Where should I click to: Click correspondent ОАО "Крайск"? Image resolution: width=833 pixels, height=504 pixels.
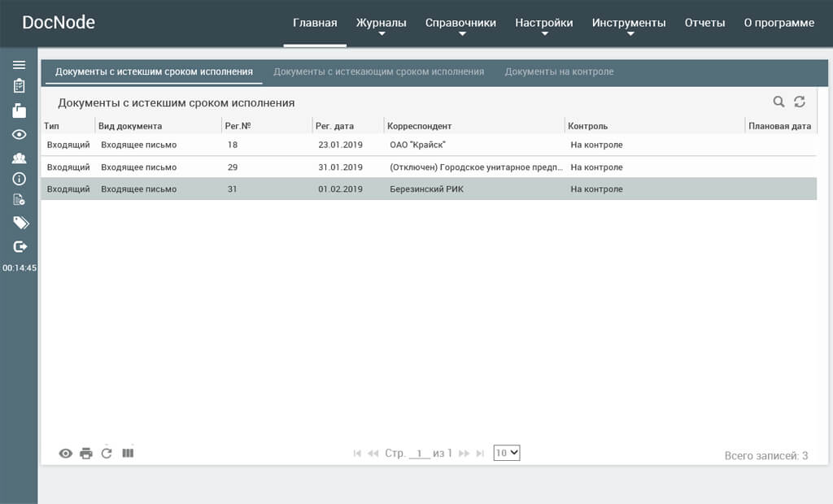click(417, 145)
